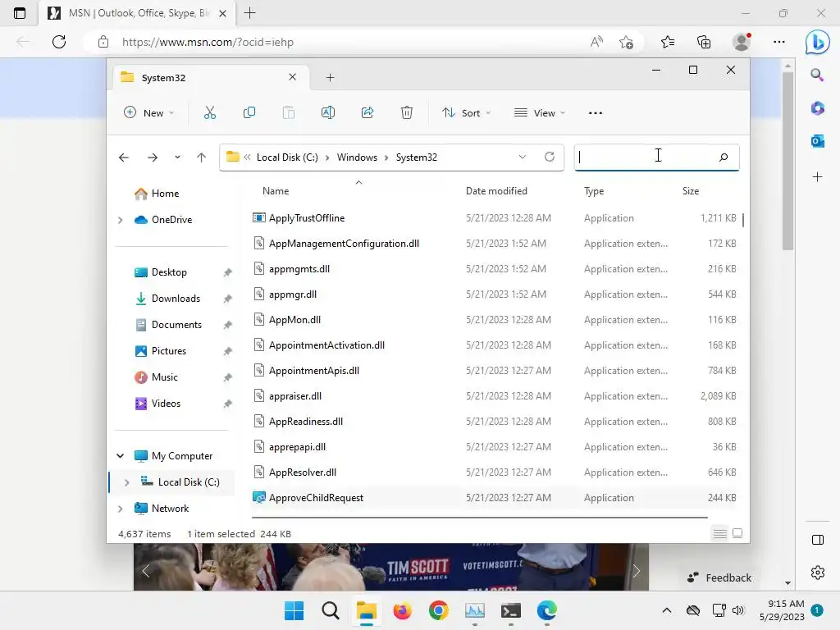Screen dimensions: 840x630
Task: Click the Feedback button on MSN page
Action: (719, 577)
